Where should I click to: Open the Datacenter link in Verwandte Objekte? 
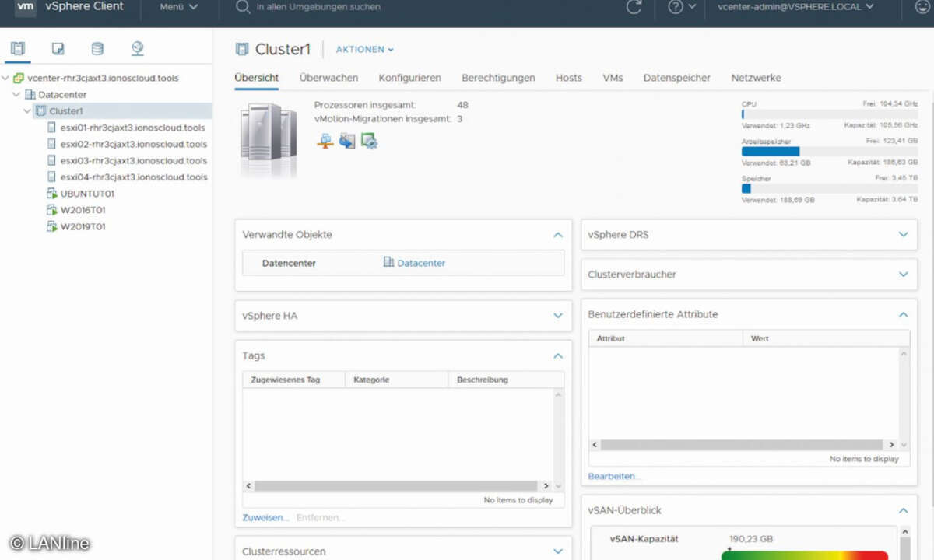pos(421,263)
